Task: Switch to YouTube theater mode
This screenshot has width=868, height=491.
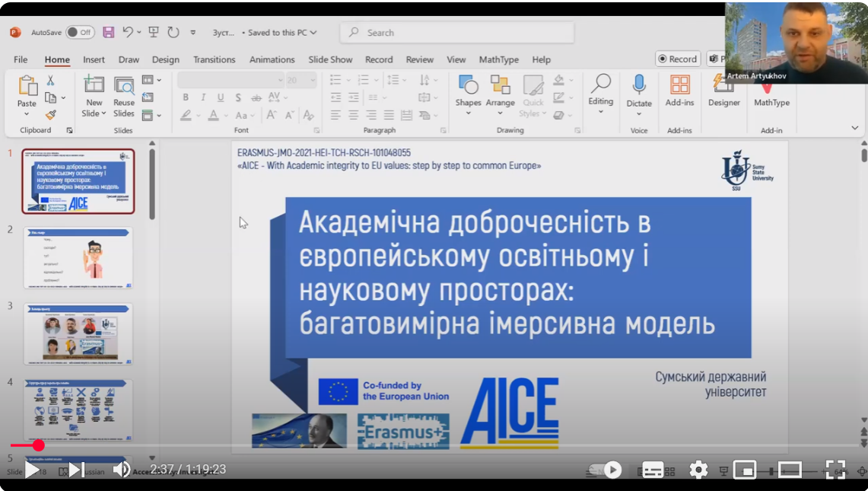Action: [x=790, y=470]
